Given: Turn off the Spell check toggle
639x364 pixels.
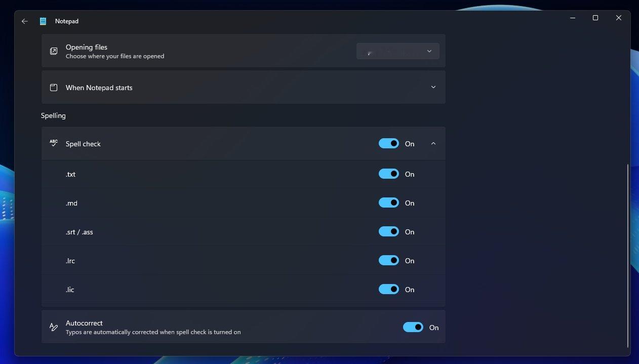Looking at the screenshot, I should click(389, 144).
